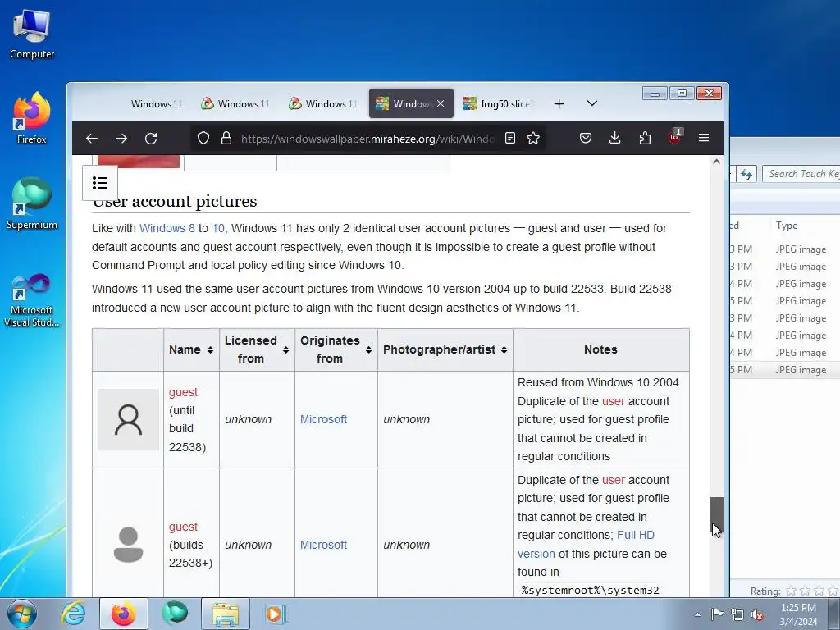Viewport: 840px width, 630px height.
Task: Click the page scrollbar thumb
Action: 716,514
